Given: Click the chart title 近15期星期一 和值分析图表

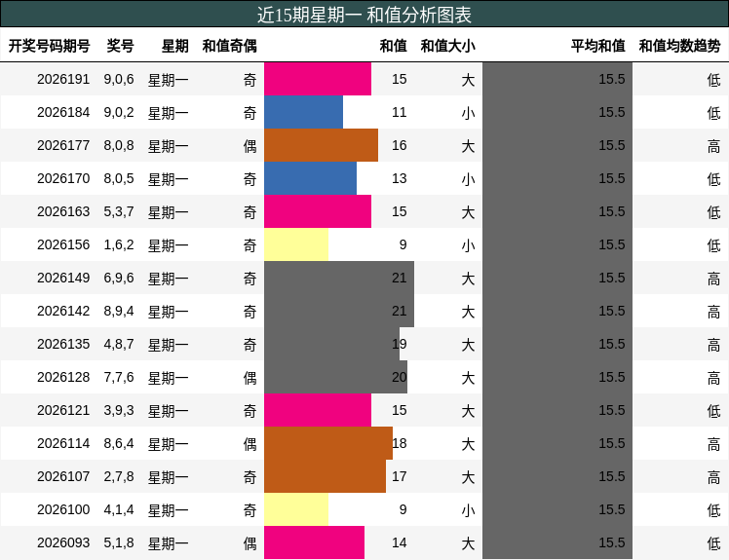Looking at the screenshot, I should (x=364, y=15).
